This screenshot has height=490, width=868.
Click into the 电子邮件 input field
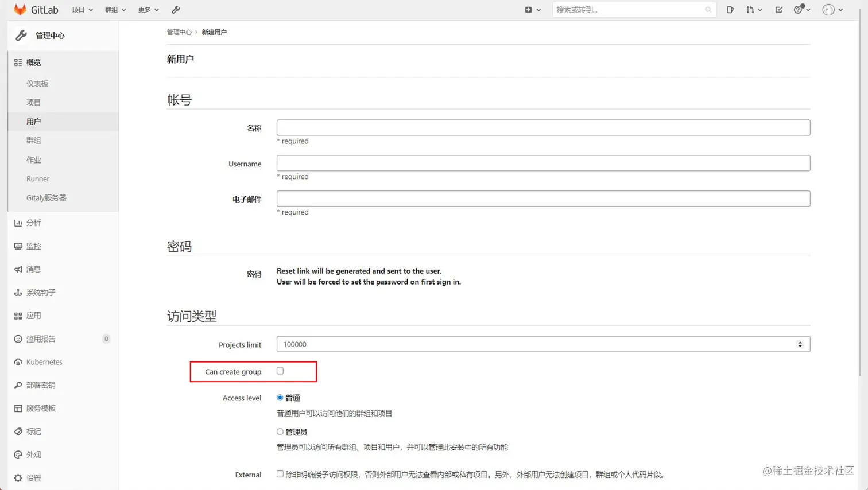tap(543, 199)
